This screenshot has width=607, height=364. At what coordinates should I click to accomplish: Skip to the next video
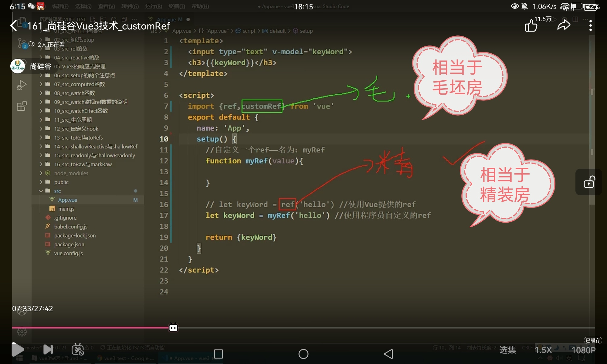[x=48, y=349]
